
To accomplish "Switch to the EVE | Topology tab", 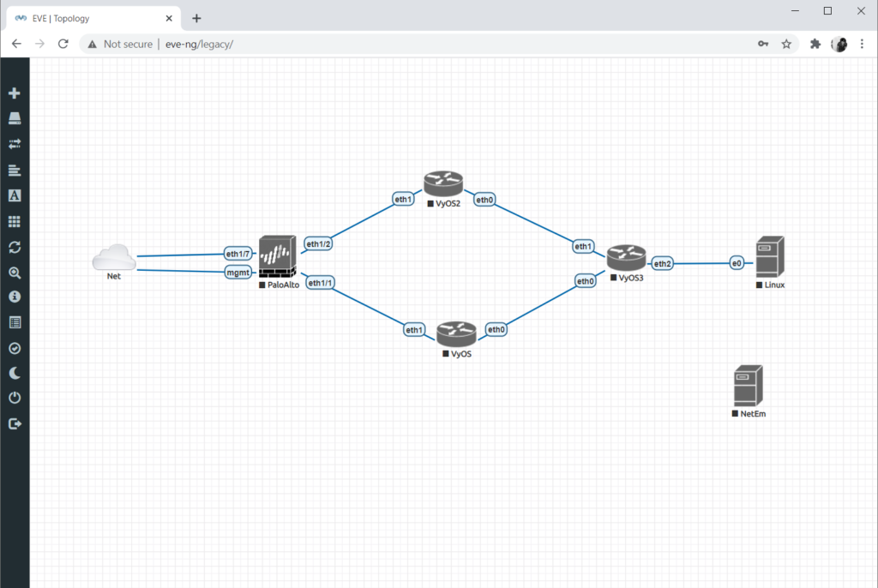I will tap(93, 19).
